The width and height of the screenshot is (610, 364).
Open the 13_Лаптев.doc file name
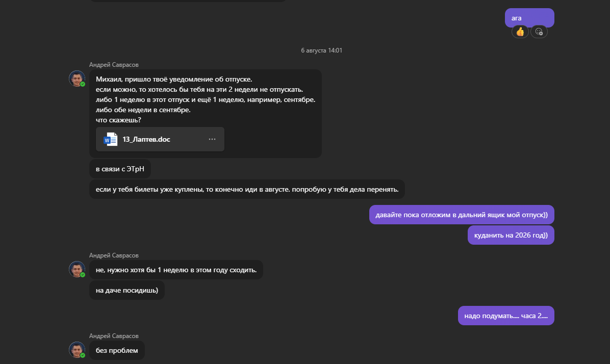point(146,139)
